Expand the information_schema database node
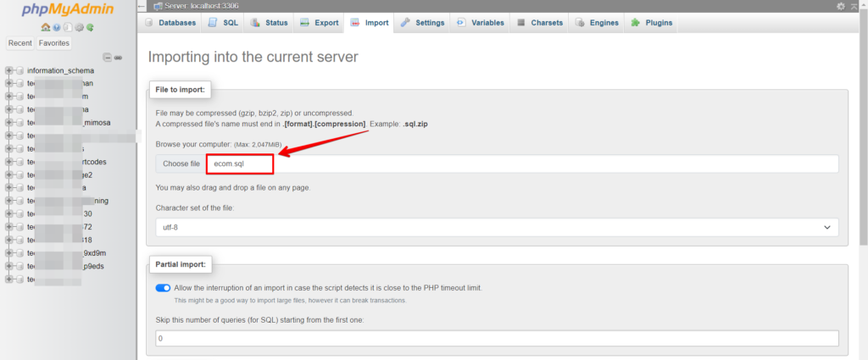 click(x=8, y=70)
